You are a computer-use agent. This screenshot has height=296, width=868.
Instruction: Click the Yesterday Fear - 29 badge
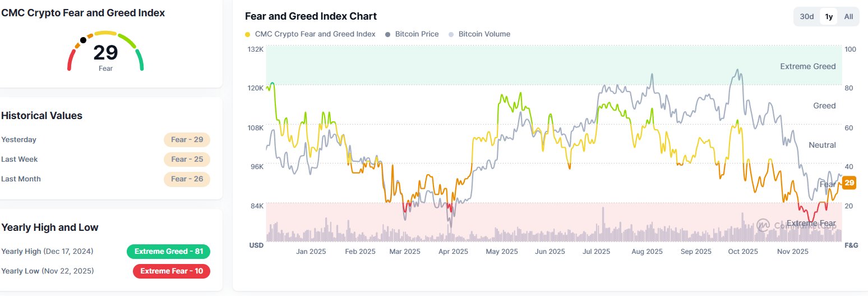pos(187,139)
